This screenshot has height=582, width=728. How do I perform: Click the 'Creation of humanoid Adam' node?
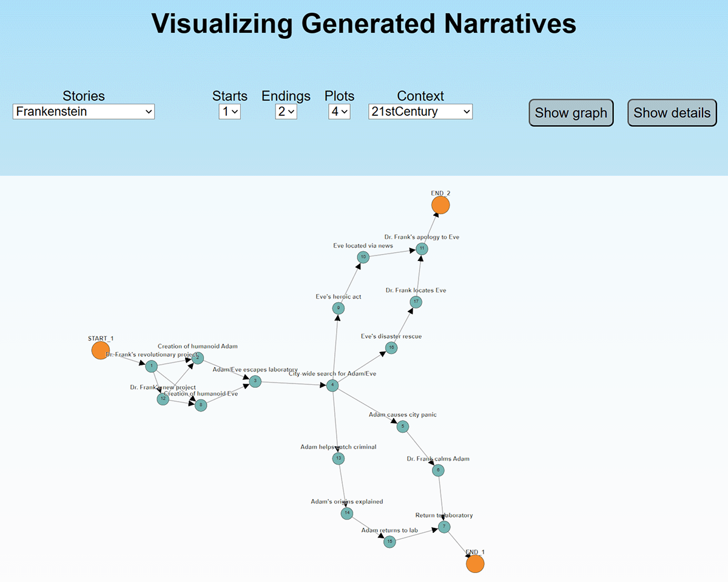pyautogui.click(x=198, y=357)
